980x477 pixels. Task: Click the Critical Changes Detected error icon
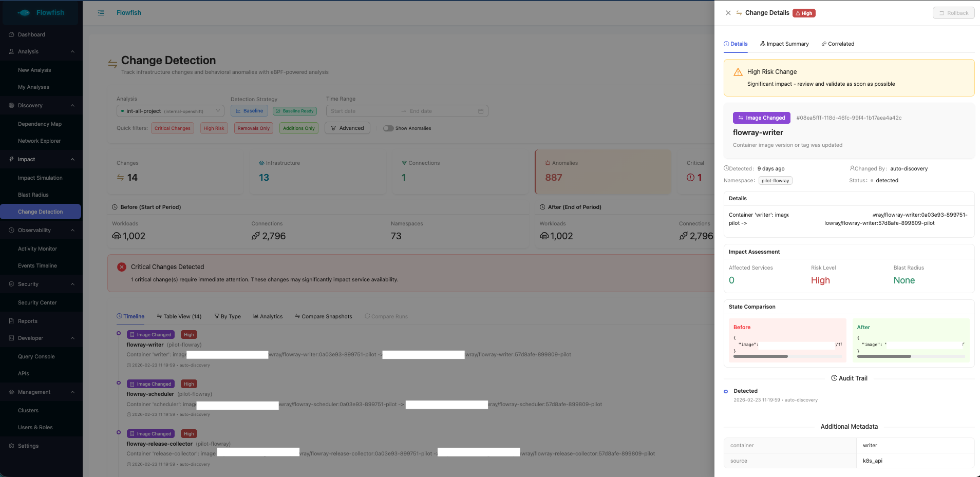(x=122, y=267)
